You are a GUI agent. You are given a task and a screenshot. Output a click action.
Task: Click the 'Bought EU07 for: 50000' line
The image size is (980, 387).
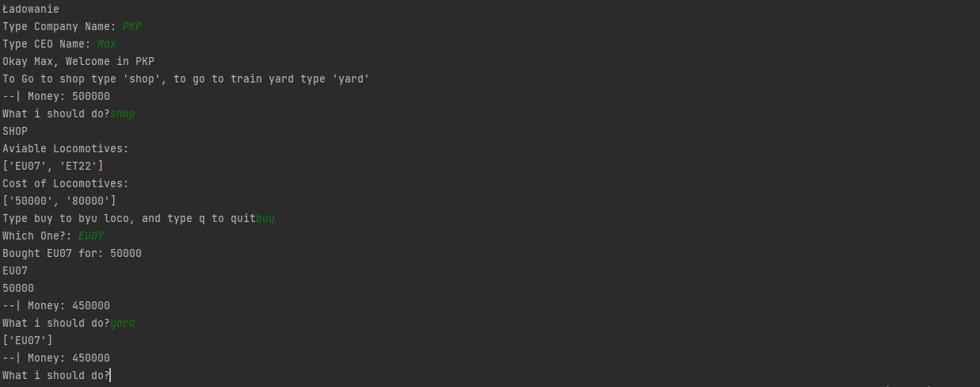(x=72, y=253)
